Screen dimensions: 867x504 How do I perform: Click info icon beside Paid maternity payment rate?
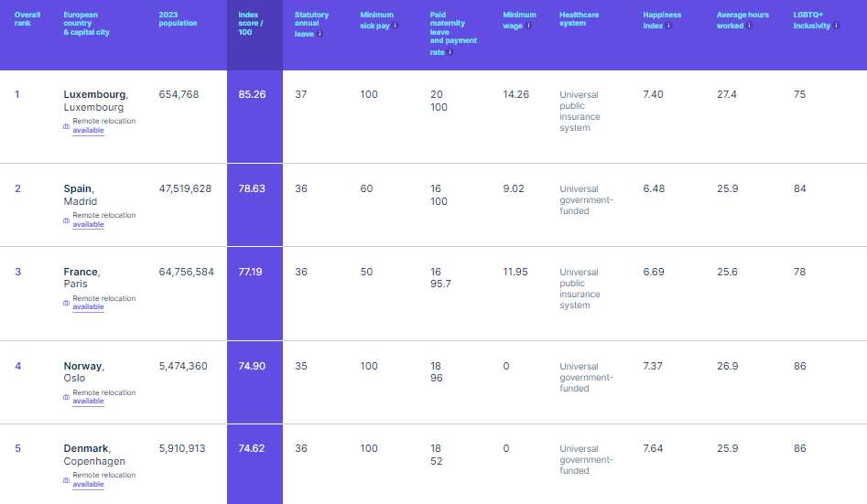(450, 52)
